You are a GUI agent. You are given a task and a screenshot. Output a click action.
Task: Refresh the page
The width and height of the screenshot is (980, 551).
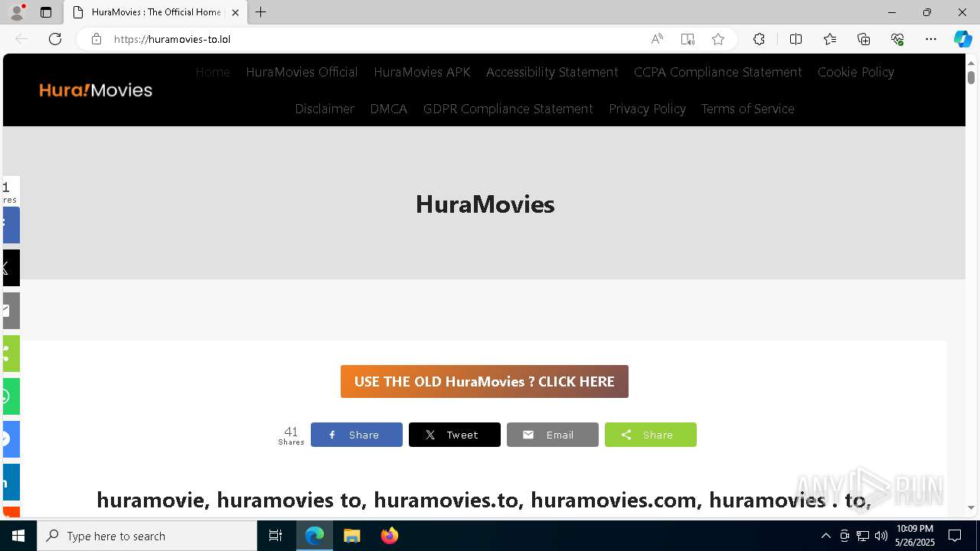[55, 39]
